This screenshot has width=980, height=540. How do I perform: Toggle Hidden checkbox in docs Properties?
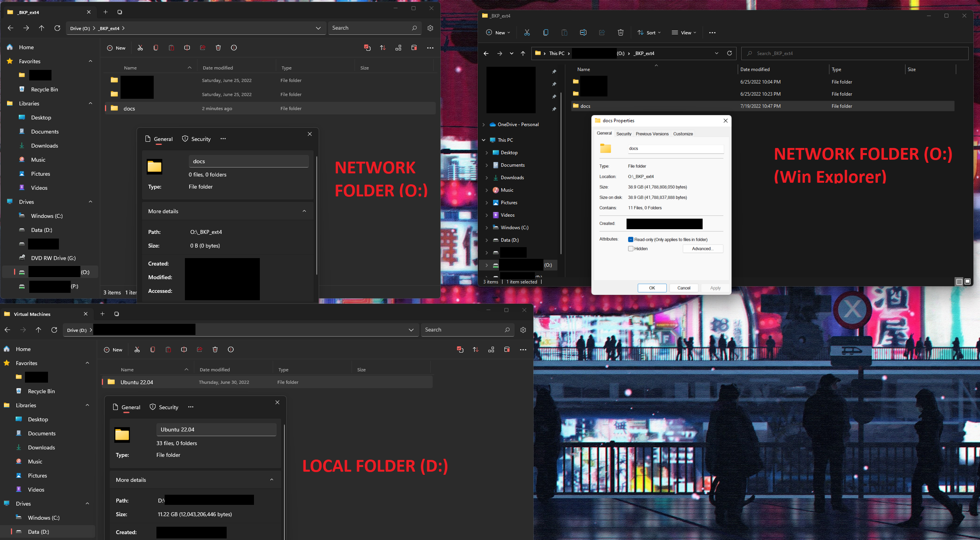(x=630, y=248)
